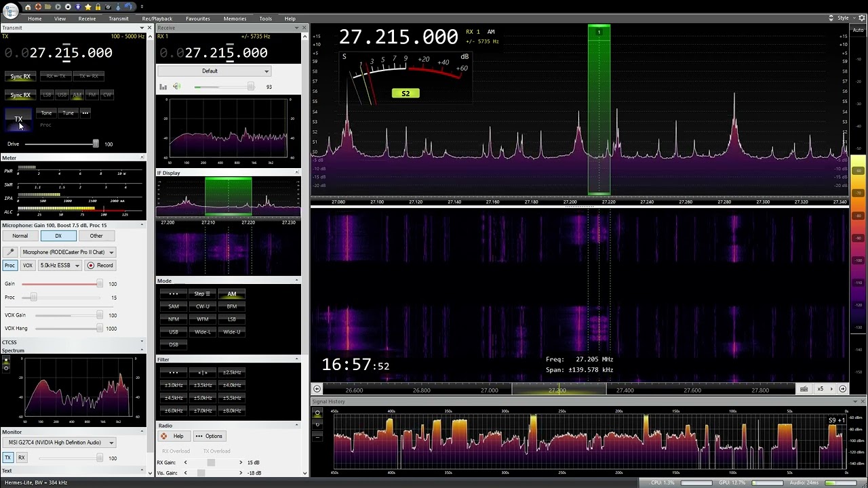The height and width of the screenshot is (488, 868).
Task: Click the three-dots button beside Tune
Action: pos(85,113)
